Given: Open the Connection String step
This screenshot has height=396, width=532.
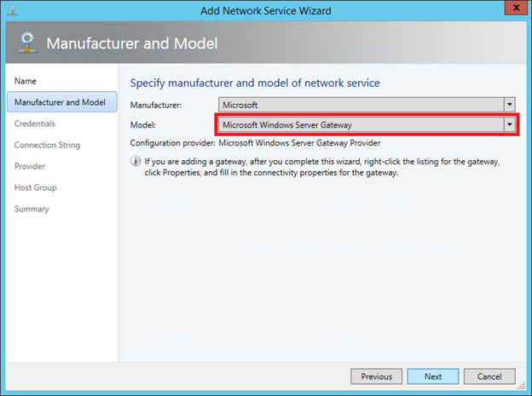Looking at the screenshot, I should click(47, 145).
